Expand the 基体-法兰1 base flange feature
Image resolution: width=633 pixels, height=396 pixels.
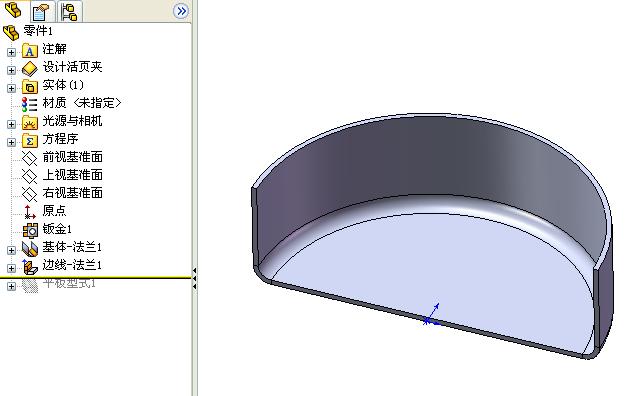tap(11, 250)
